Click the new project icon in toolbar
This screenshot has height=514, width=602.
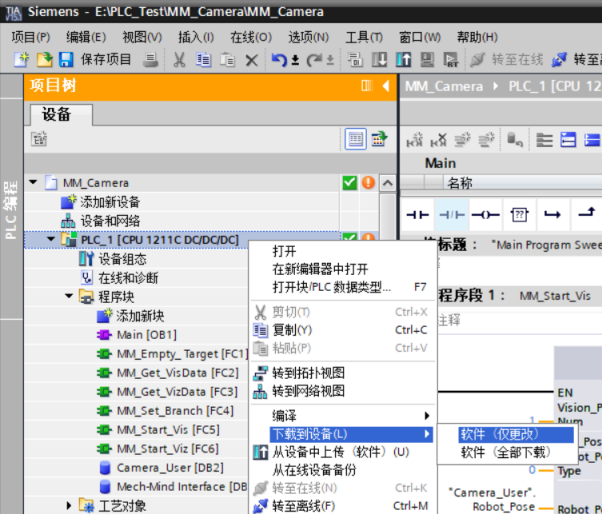coord(21,60)
